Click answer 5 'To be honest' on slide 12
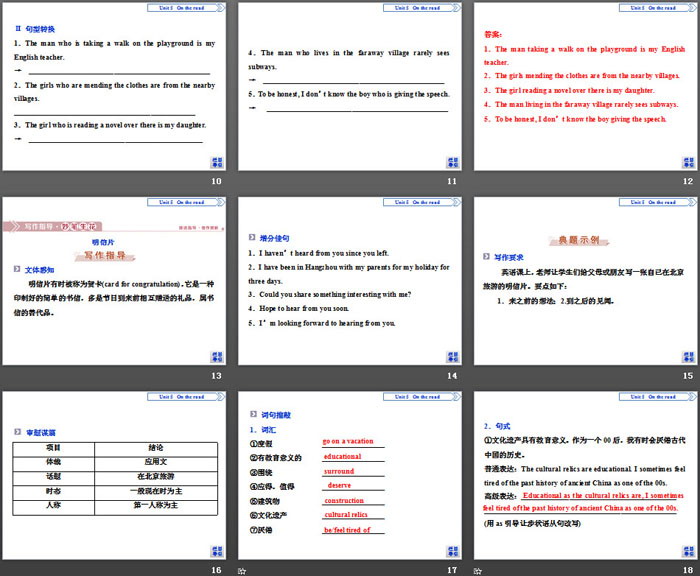This screenshot has height=576, width=700. click(x=575, y=119)
